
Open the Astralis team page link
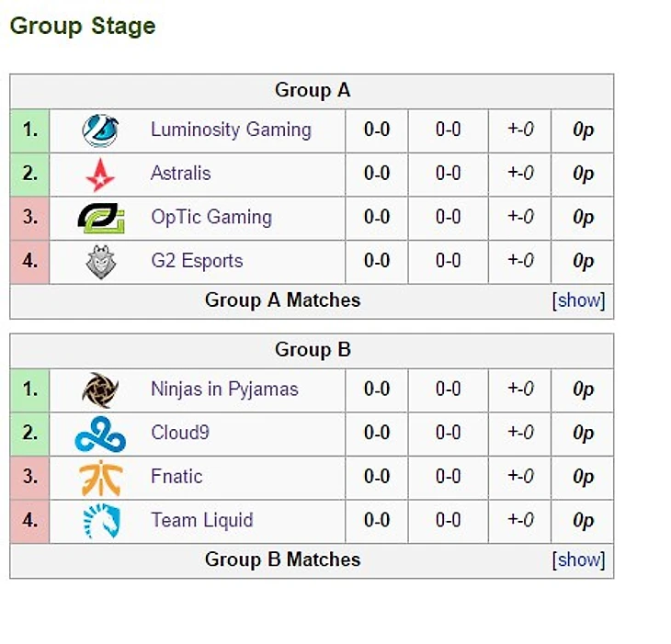point(181,174)
